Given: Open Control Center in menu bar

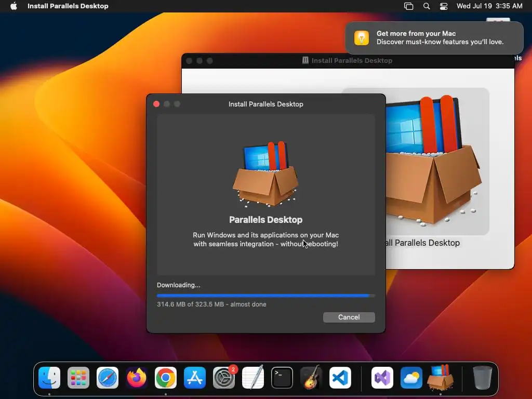Looking at the screenshot, I should pos(444,6).
